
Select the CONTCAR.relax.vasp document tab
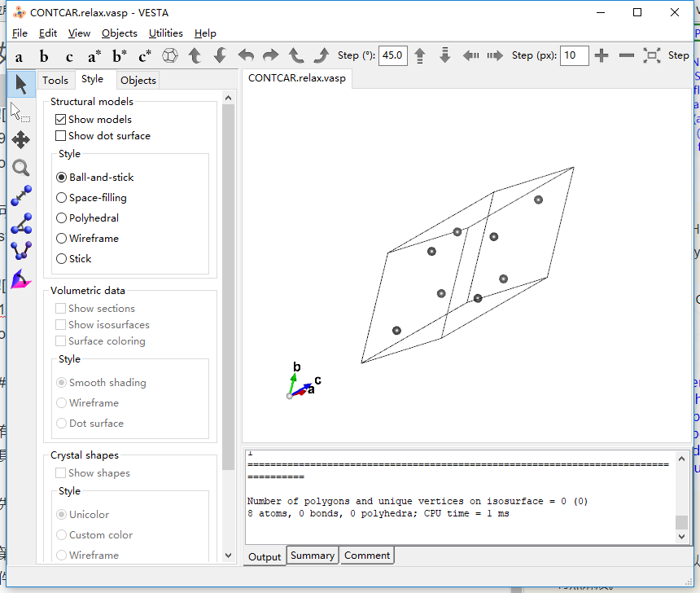pos(297,78)
